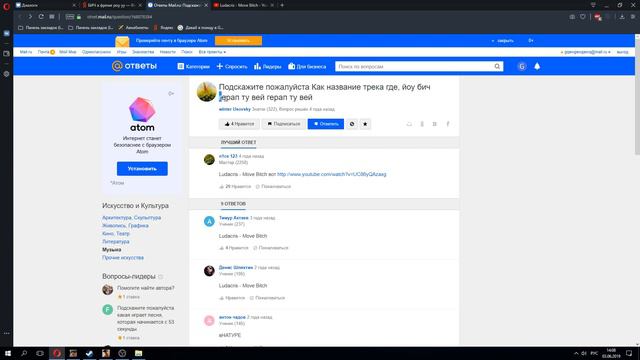This screenshot has height=360, width=640.
Task: Click the выход logout link
Action: click(x=622, y=52)
